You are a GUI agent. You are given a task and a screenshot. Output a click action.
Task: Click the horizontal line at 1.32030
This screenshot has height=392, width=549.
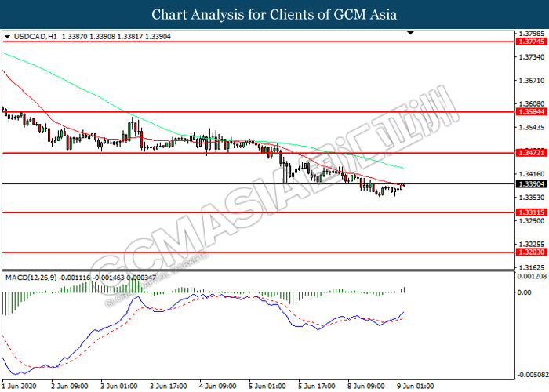click(x=258, y=252)
